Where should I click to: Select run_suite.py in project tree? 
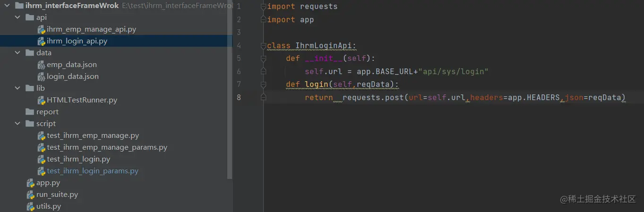57,195
